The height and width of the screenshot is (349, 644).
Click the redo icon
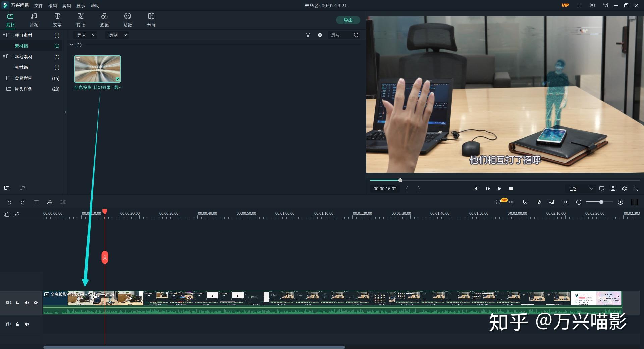coord(23,202)
